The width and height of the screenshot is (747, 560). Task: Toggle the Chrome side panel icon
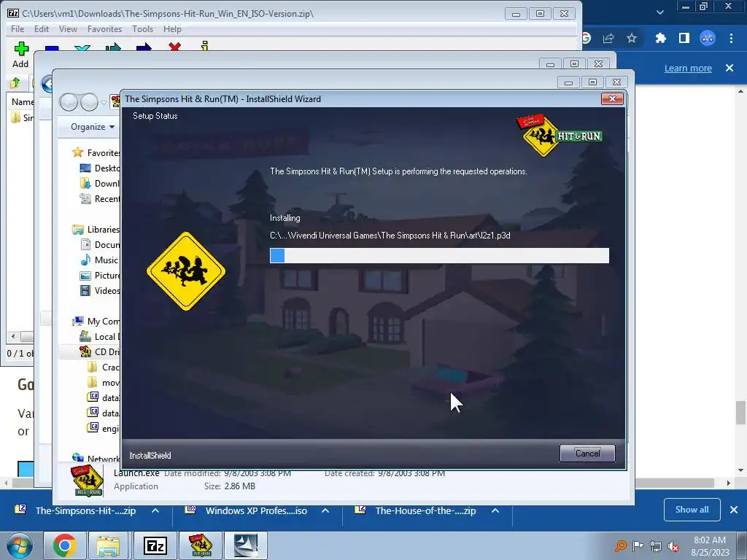pos(684,38)
